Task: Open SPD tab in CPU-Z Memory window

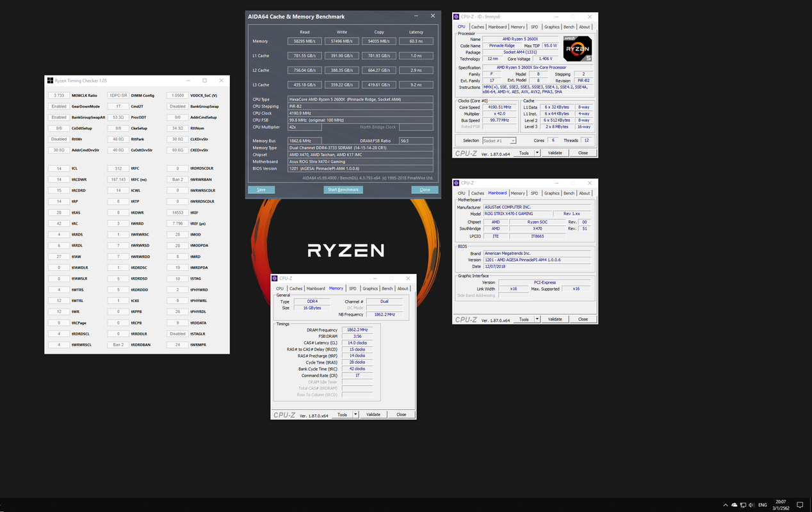Action: coord(352,289)
